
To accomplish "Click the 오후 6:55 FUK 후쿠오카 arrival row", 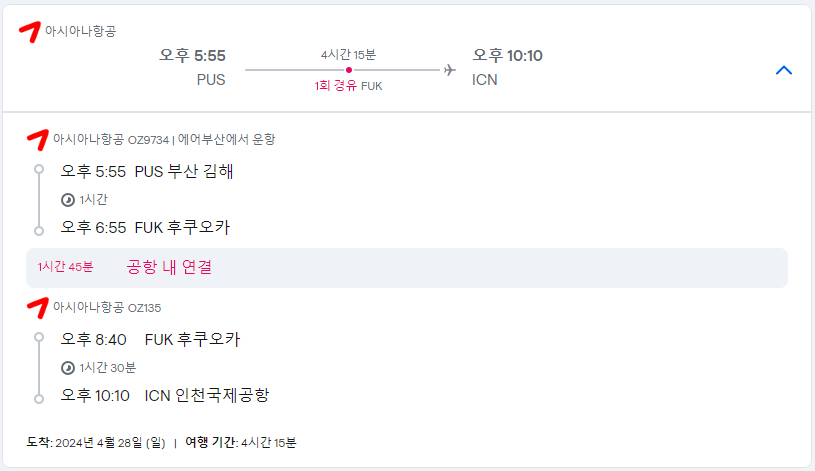I will coord(145,227).
